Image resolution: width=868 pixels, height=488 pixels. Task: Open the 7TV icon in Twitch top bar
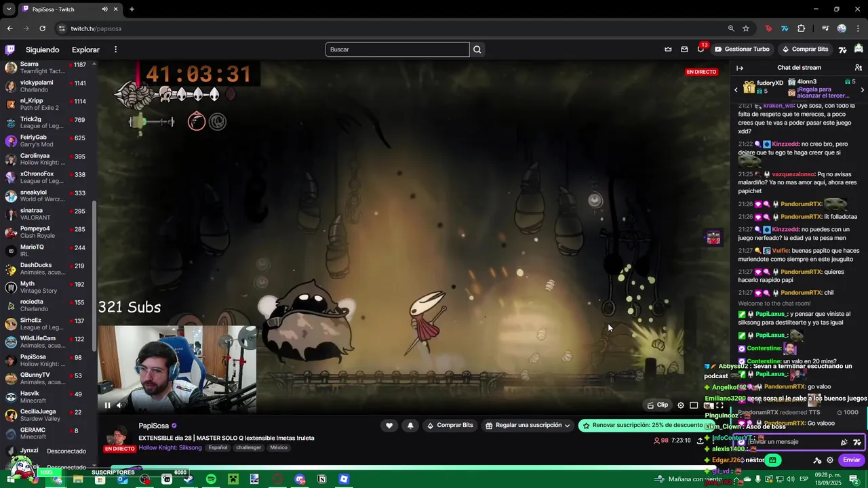pyautogui.click(x=843, y=49)
